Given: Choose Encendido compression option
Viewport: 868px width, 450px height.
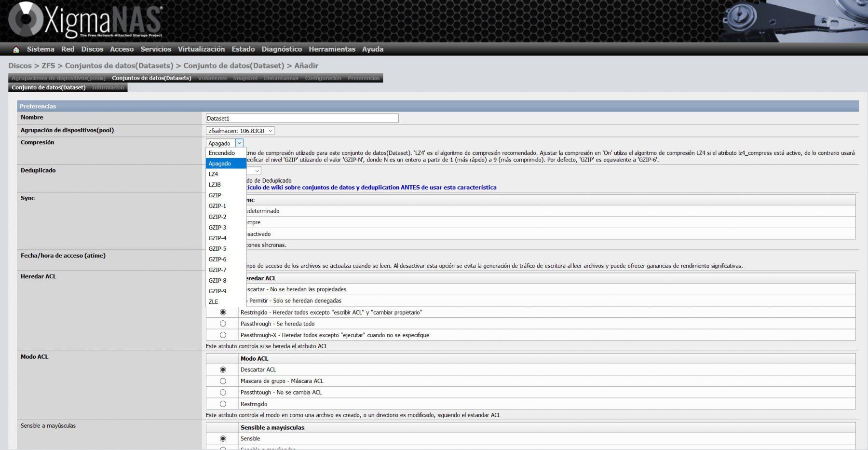Looking at the screenshot, I should point(226,153).
